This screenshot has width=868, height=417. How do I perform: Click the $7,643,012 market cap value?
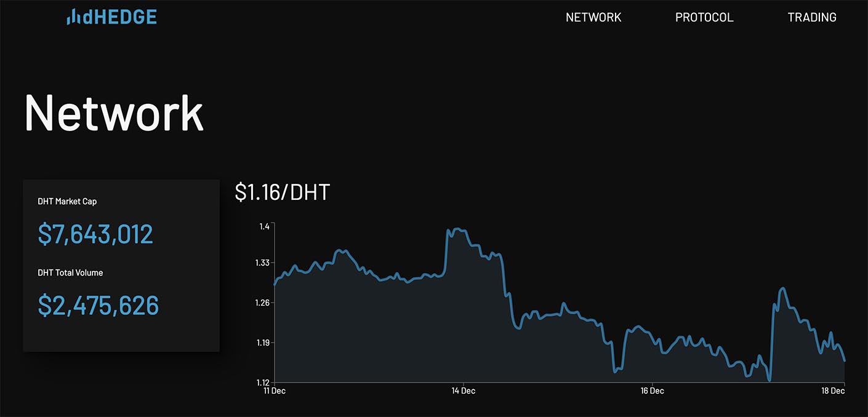[x=95, y=234]
